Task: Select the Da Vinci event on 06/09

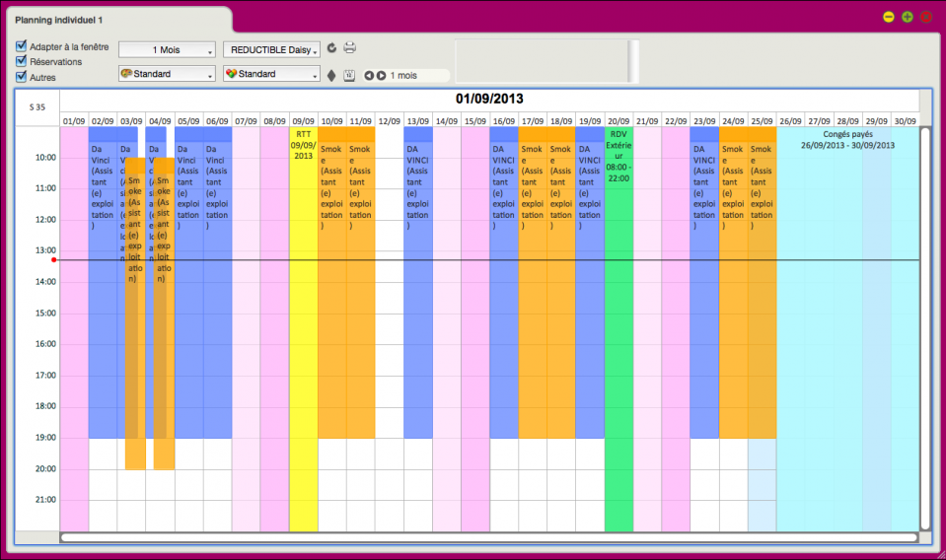Action: click(218, 282)
